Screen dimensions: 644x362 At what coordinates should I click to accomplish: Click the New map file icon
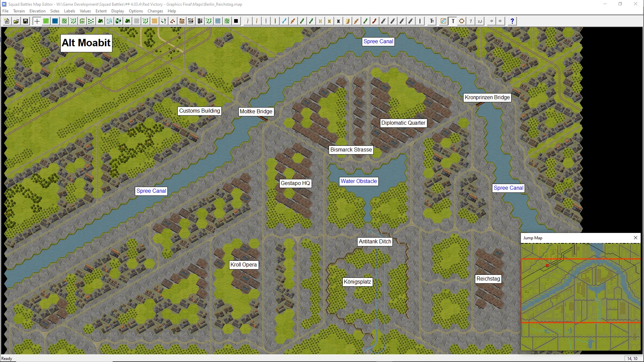click(7, 21)
